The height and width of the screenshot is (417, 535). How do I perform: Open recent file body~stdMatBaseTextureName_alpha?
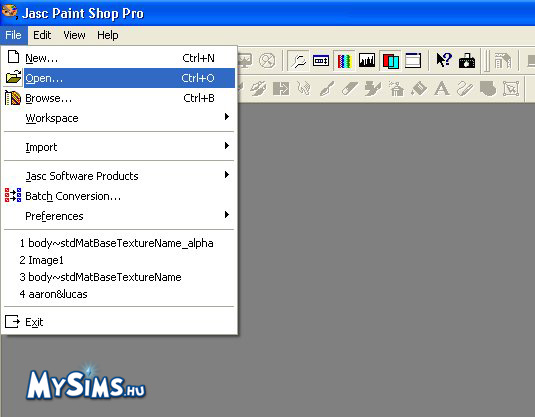click(x=116, y=243)
